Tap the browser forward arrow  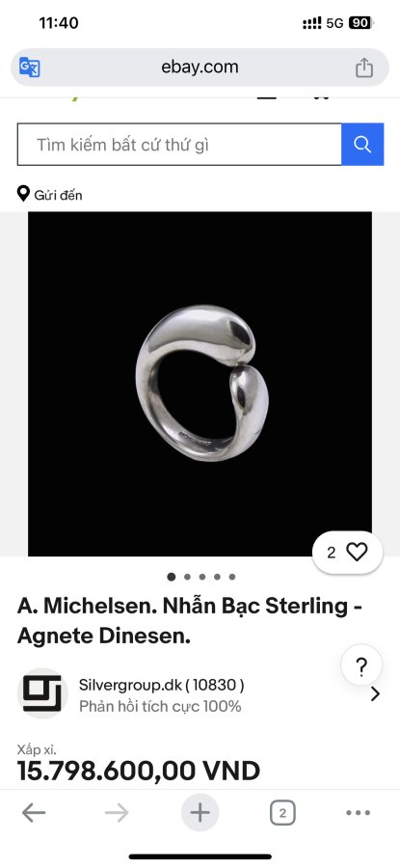click(x=117, y=813)
